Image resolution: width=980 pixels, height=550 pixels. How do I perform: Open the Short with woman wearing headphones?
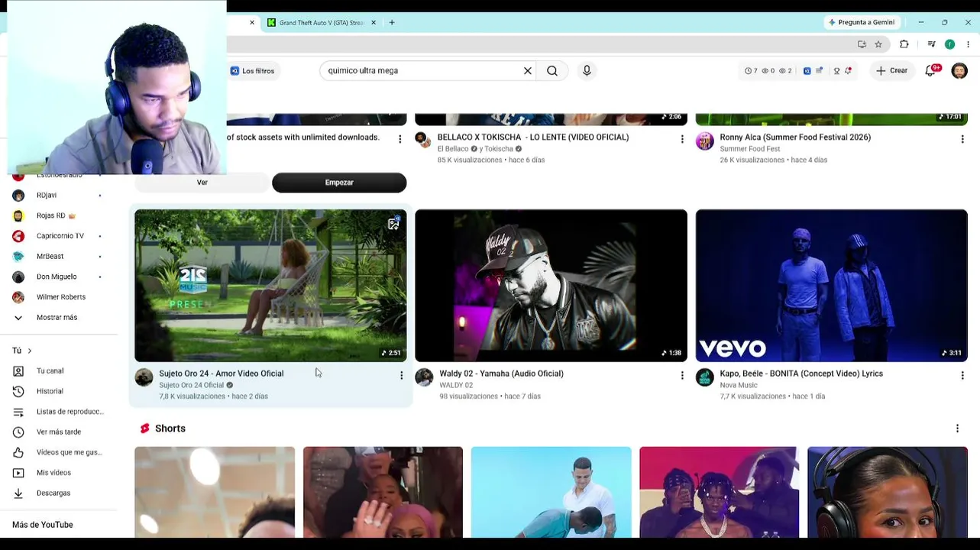(x=888, y=493)
